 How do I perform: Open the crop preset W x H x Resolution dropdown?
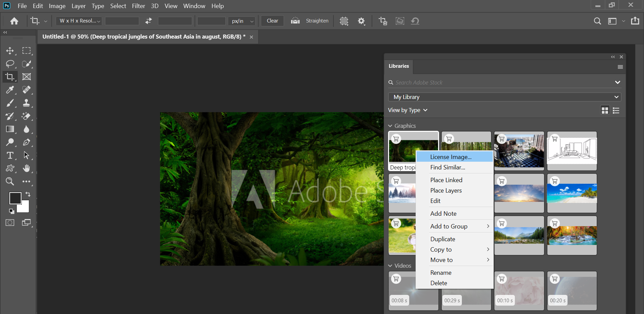point(79,21)
